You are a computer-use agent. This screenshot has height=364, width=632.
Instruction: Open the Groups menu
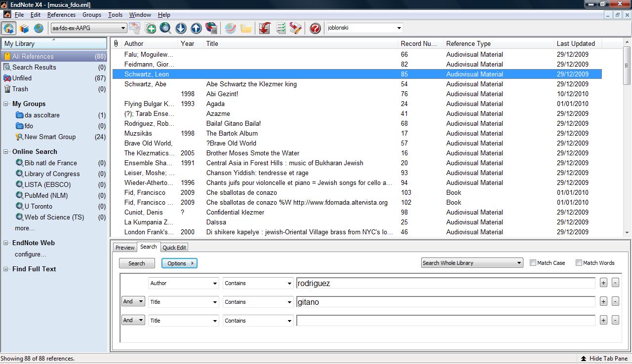[x=92, y=15]
